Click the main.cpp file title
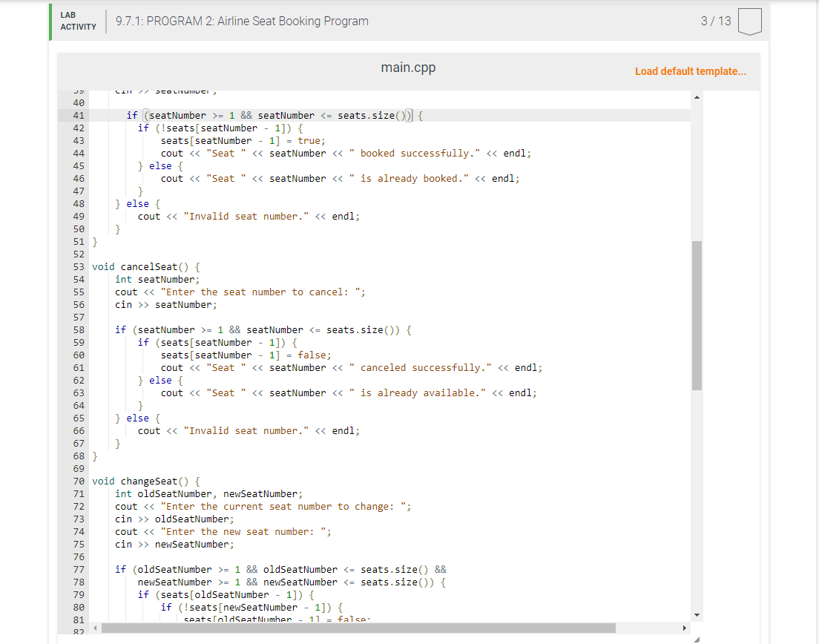Viewport: 819px width, 644px height. (x=408, y=68)
